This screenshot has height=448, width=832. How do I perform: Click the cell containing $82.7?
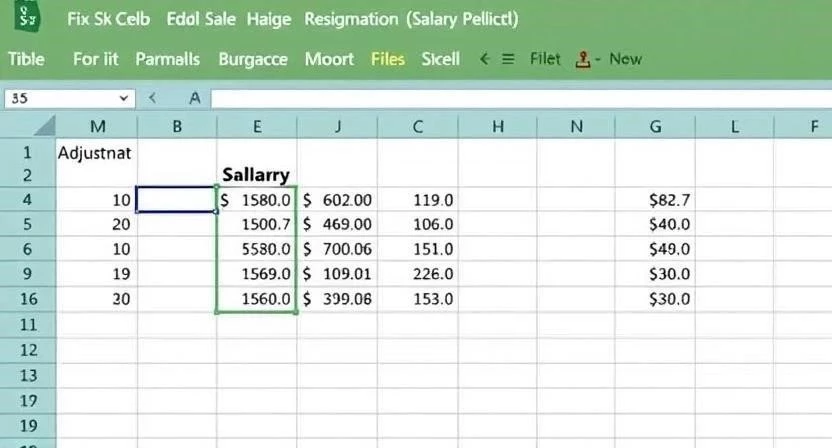click(655, 200)
